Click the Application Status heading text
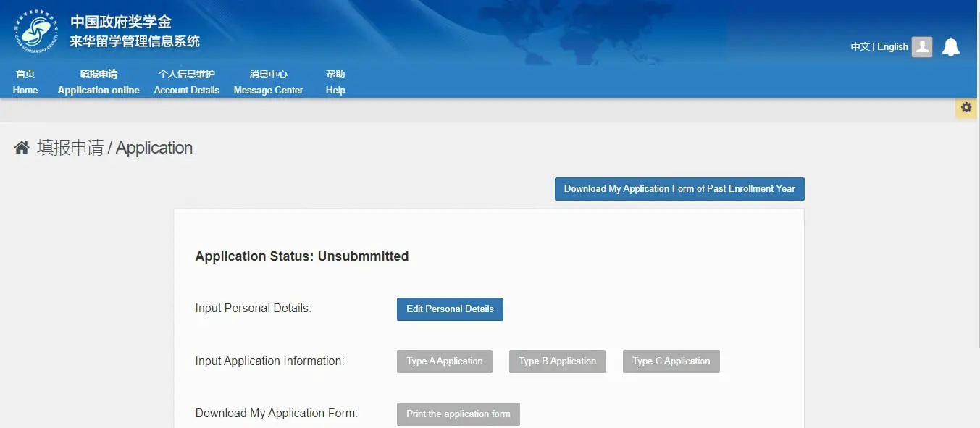The image size is (980, 428). click(302, 256)
